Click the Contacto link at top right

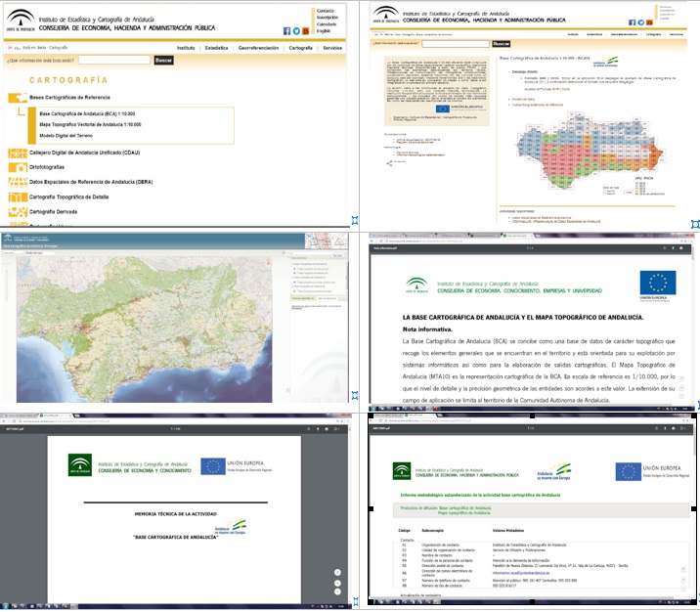pos(326,11)
